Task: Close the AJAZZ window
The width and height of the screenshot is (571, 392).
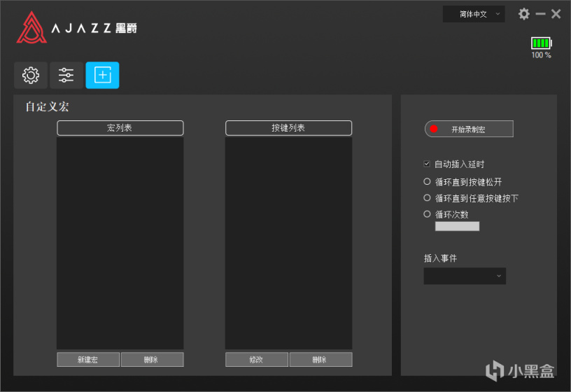Action: coord(556,14)
